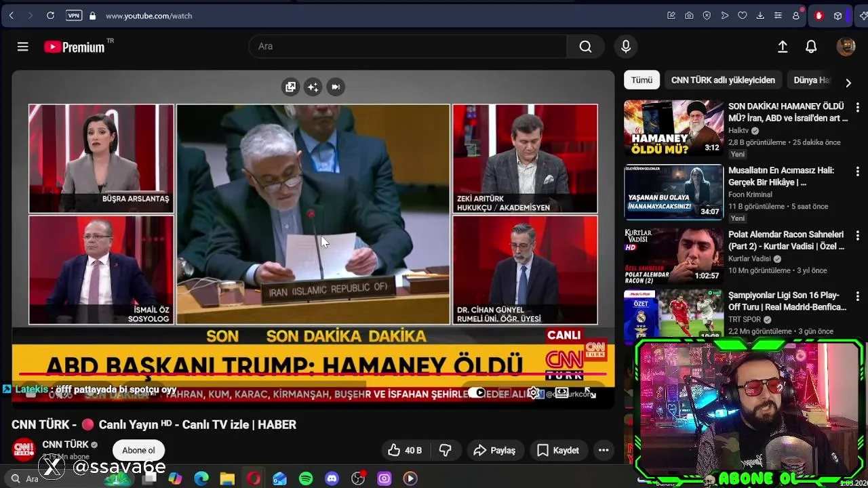The image size is (868, 488).
Task: Open Spotify from the taskbar
Action: pyautogui.click(x=306, y=479)
